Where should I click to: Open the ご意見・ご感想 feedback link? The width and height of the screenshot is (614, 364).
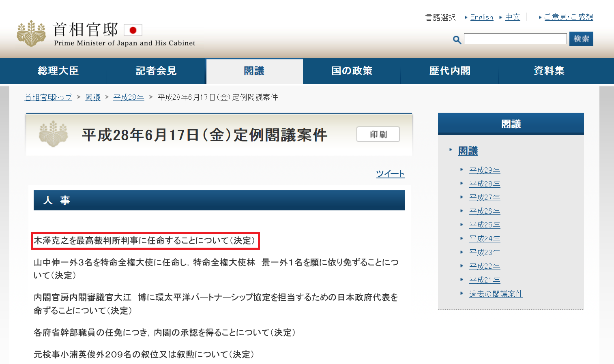[569, 17]
